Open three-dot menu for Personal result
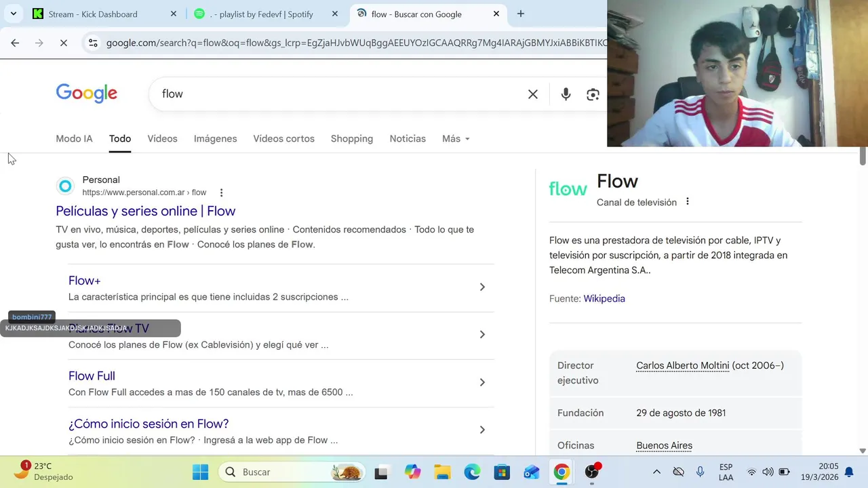868x488 pixels. point(221,192)
